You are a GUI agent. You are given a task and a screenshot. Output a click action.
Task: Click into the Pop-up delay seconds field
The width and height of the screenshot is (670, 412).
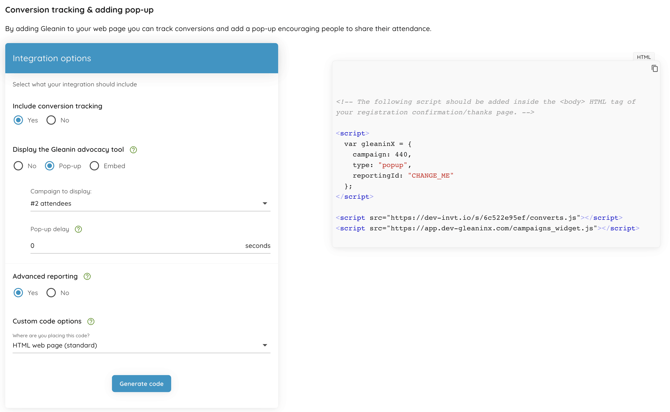pyautogui.click(x=150, y=246)
